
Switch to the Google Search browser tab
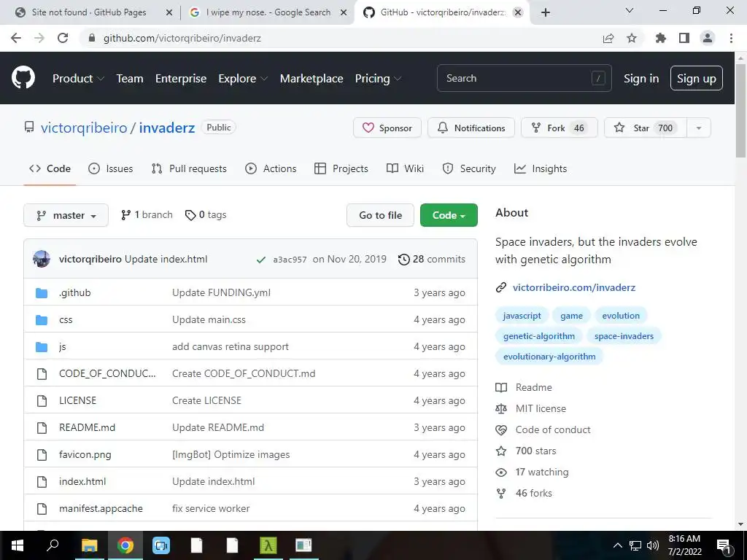[x=268, y=12]
